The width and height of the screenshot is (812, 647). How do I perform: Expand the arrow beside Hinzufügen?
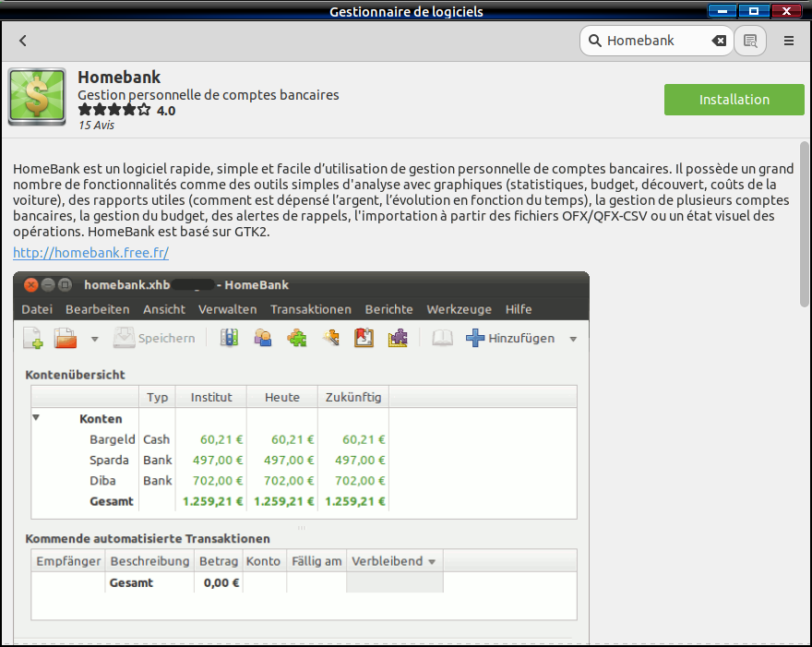pyautogui.click(x=573, y=340)
